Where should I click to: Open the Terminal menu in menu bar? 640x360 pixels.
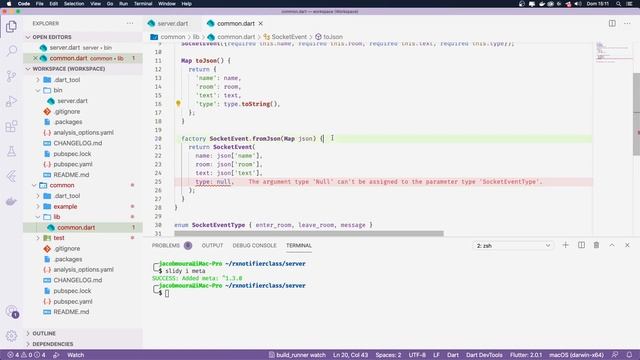pyautogui.click(x=143, y=4)
